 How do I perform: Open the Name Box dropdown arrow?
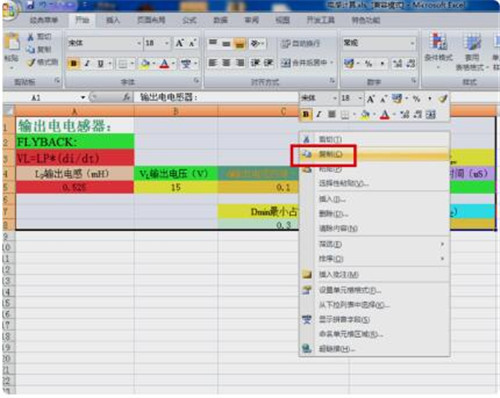click(83, 98)
